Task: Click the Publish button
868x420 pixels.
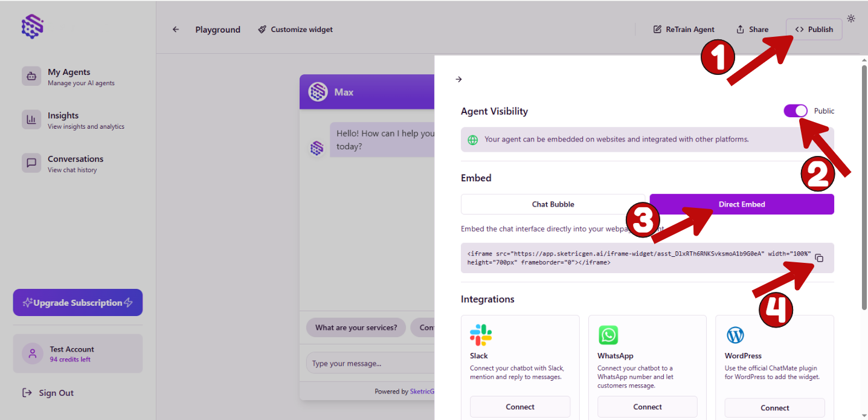Action: click(814, 29)
